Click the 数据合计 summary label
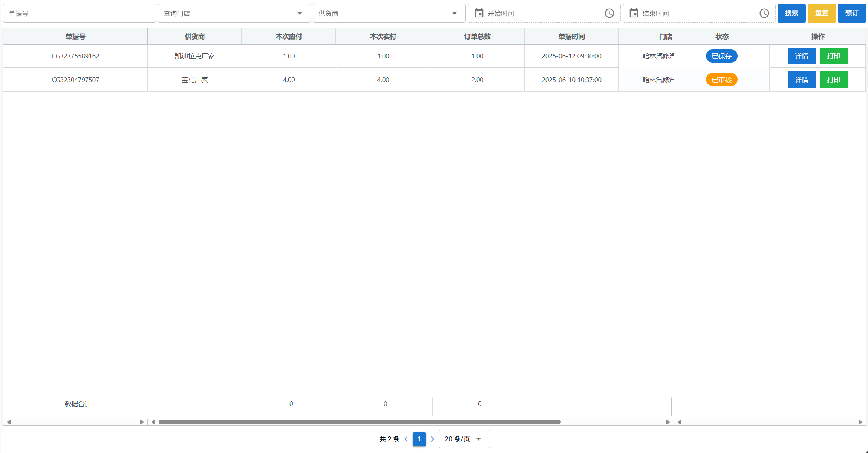 pos(78,404)
